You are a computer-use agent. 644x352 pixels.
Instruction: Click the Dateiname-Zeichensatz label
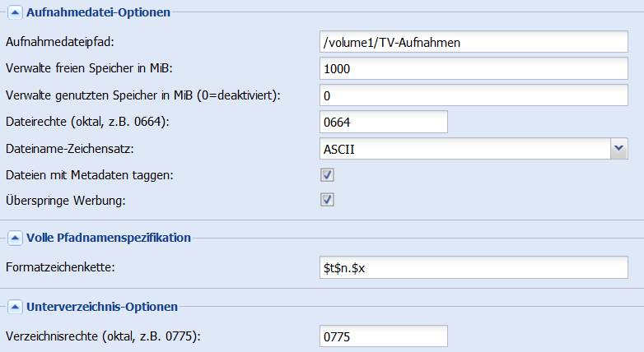point(70,149)
